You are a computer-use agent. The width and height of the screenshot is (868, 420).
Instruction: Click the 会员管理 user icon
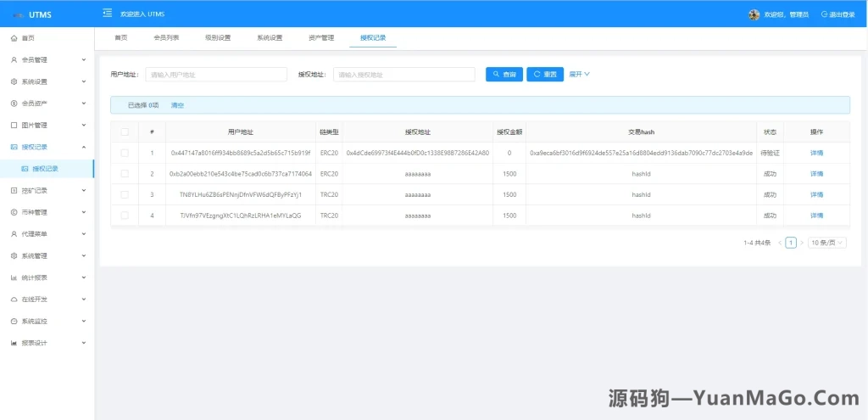14,60
